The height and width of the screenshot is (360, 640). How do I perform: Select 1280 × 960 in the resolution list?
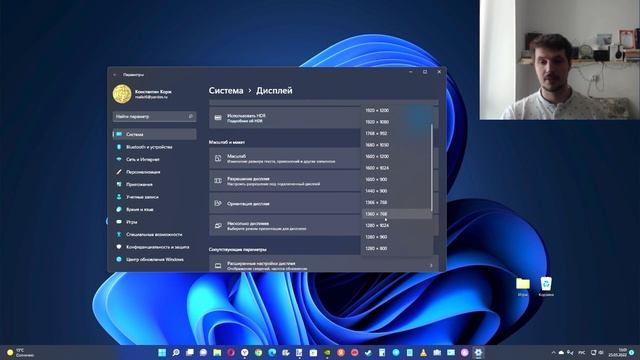(x=396, y=237)
